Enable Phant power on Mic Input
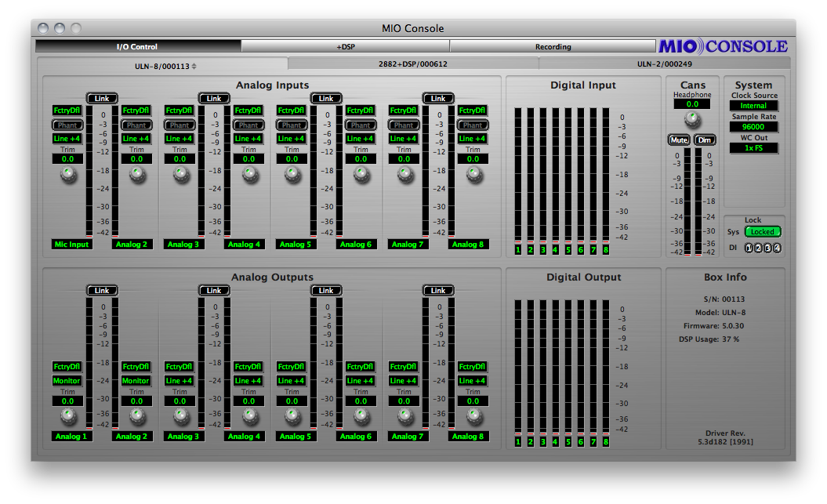The width and height of the screenshot is (827, 504). pos(67,125)
